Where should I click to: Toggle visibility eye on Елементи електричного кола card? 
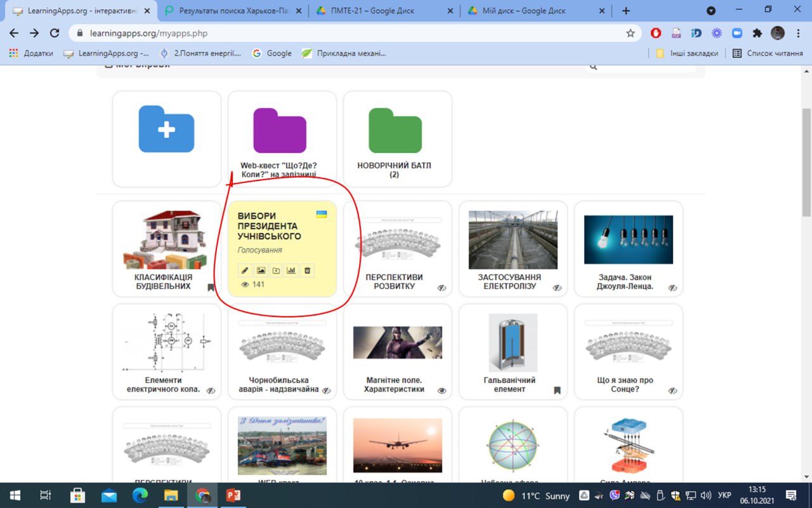211,391
